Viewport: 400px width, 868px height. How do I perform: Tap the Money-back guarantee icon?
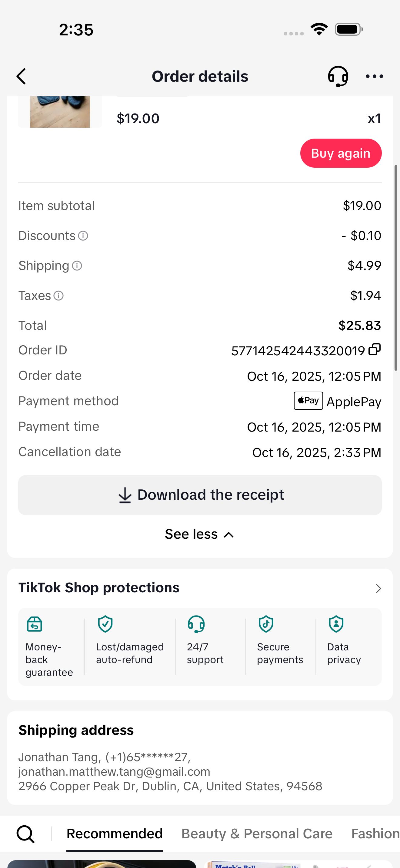35,624
